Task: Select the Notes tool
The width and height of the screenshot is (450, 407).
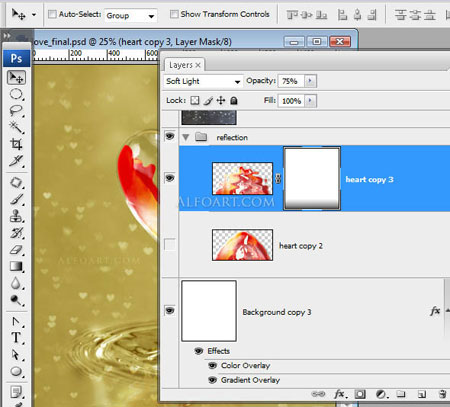Action: click(x=16, y=392)
